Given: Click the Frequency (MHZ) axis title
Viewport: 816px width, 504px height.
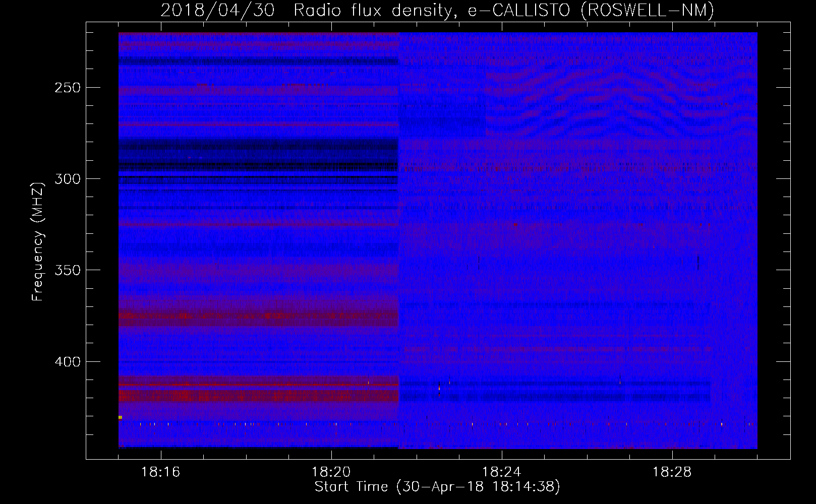Looking at the screenshot, I should pos(38,241).
